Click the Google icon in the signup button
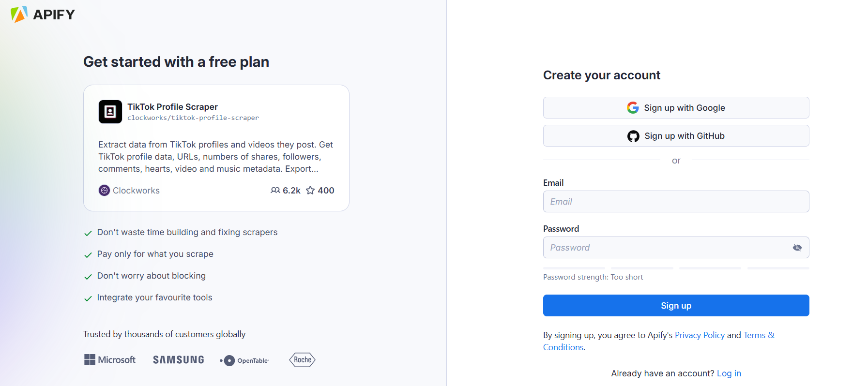The width and height of the screenshot is (868, 386). [633, 107]
